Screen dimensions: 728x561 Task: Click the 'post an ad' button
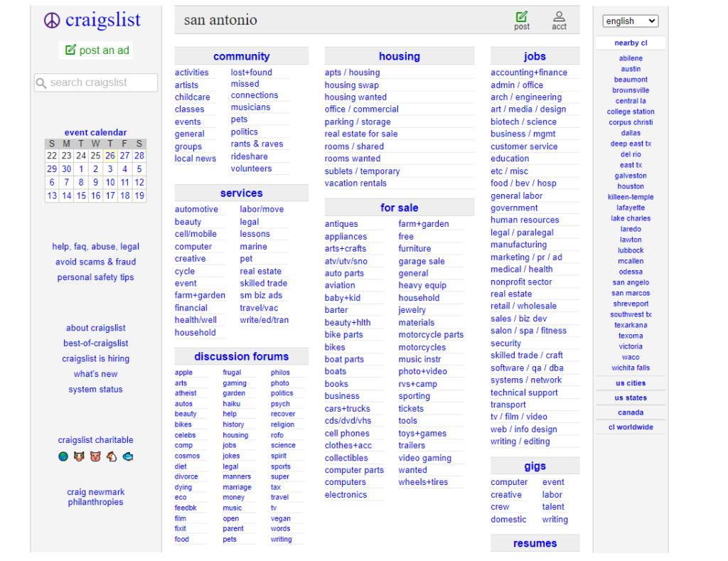coord(96,50)
